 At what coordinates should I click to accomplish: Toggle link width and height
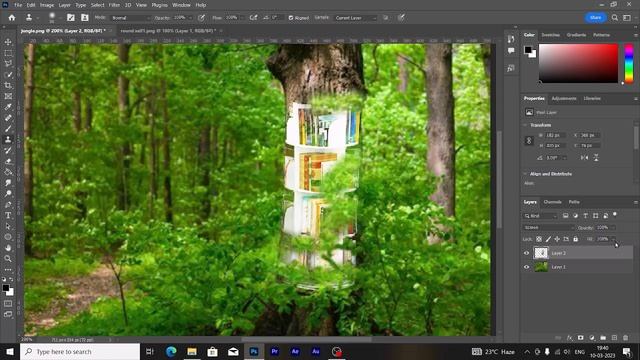[x=529, y=140]
